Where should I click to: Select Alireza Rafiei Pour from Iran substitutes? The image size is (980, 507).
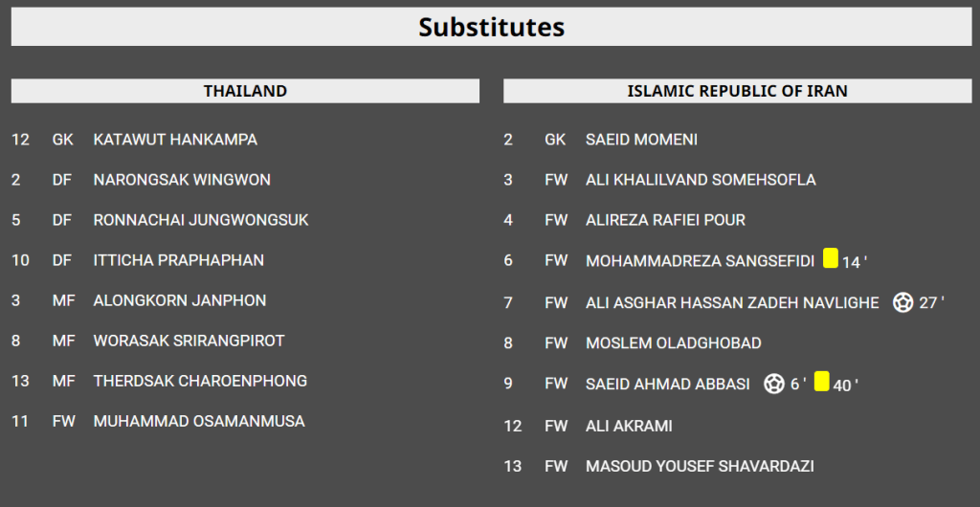coord(665,220)
